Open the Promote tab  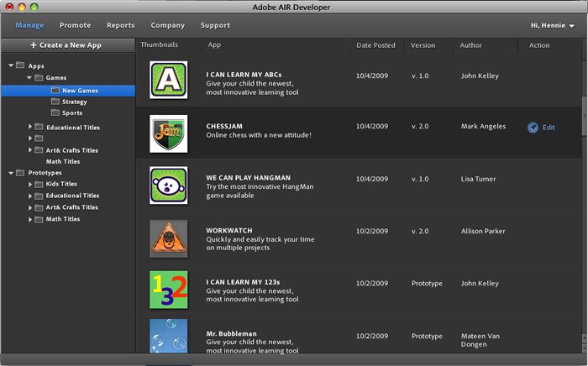75,25
